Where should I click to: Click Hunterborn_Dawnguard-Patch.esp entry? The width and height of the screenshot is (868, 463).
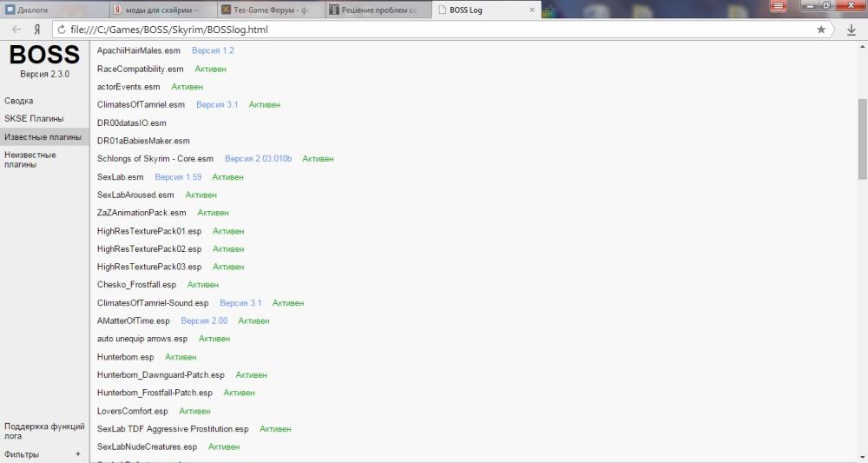[x=161, y=375]
